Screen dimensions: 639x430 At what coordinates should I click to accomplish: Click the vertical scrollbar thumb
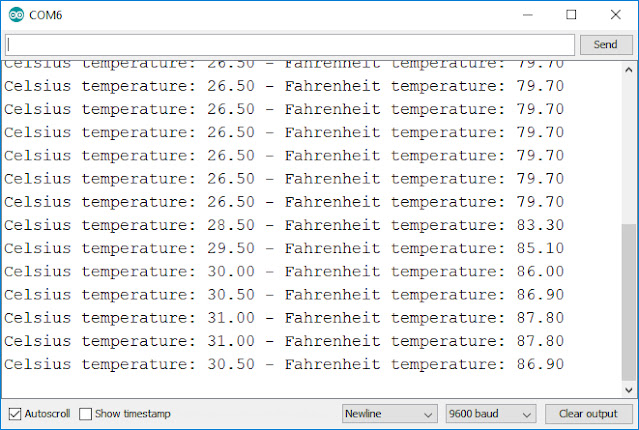tap(629, 302)
